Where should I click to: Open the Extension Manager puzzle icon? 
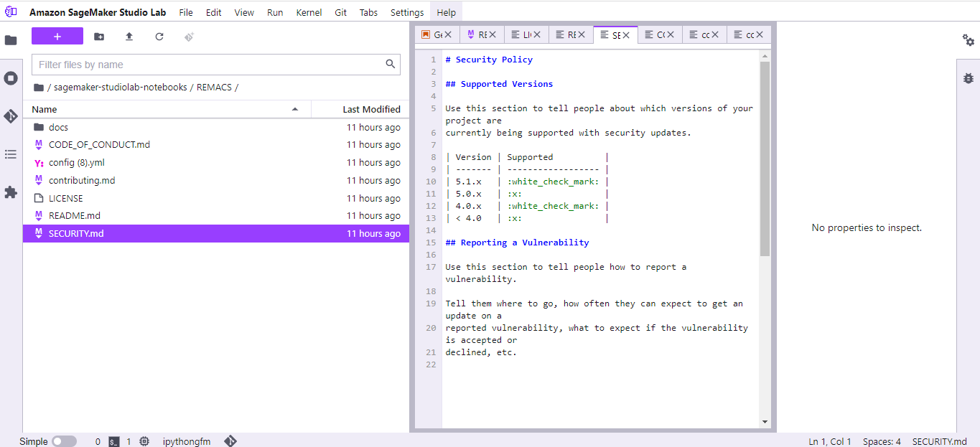11,192
